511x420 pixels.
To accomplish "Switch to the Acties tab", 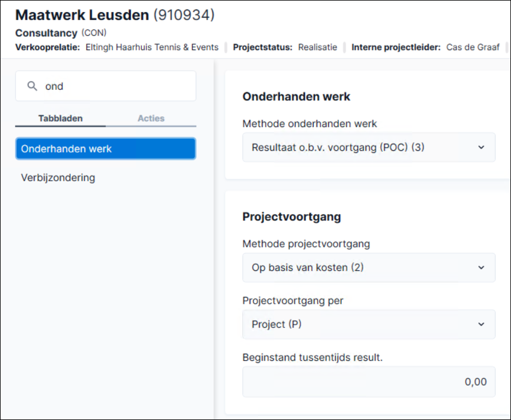I will [x=151, y=119].
